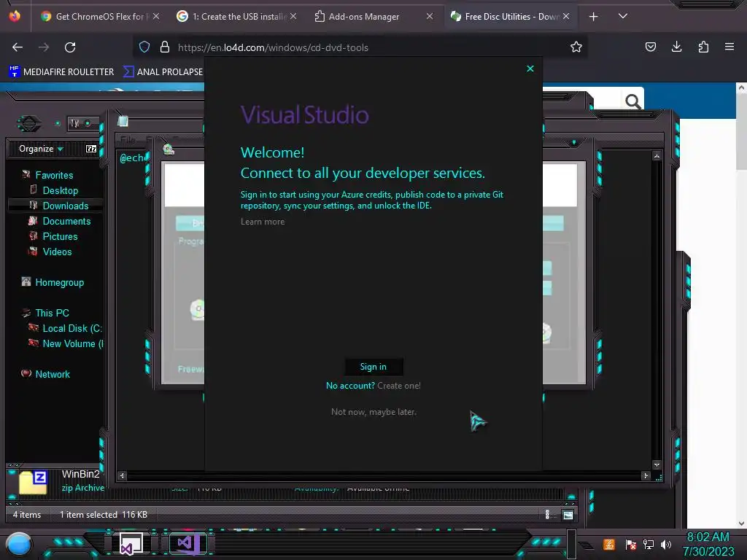Click the browser page vertical scrollbar thumb

741,131
